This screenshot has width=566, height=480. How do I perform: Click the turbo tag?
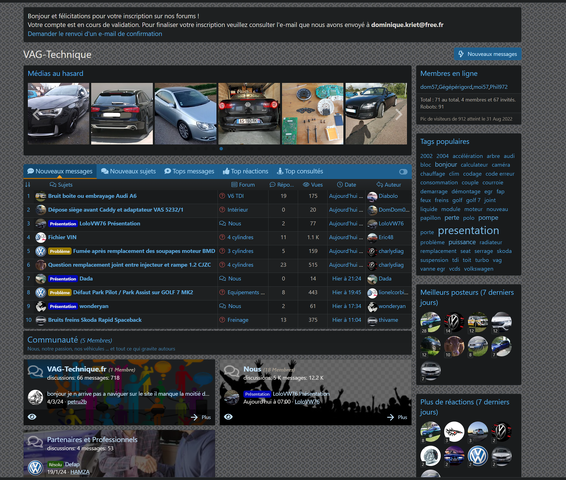click(482, 260)
